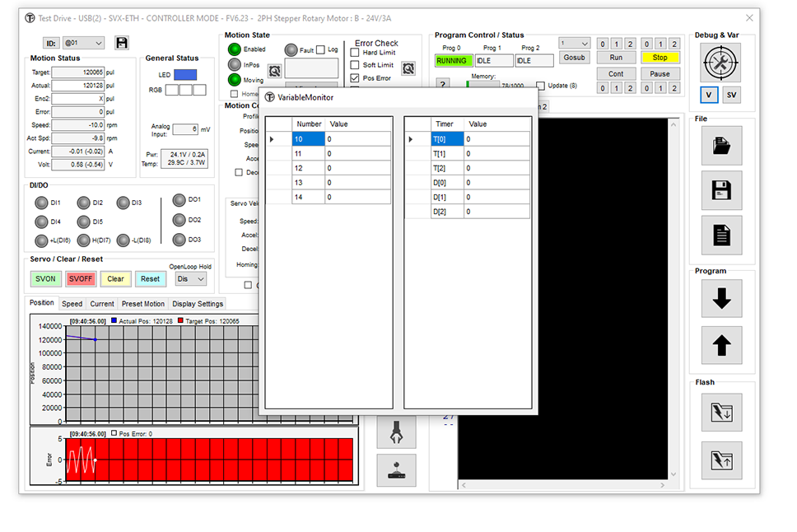Click the robot gripper icon button
The height and width of the screenshot is (532, 797).
click(396, 432)
